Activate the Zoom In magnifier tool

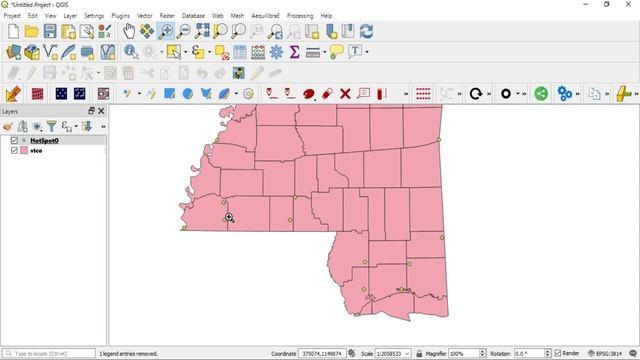166,31
